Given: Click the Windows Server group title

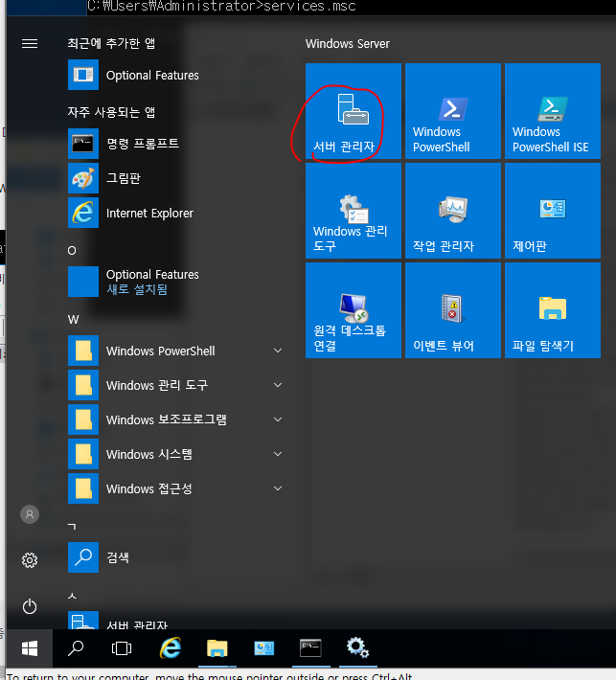Looking at the screenshot, I should [x=348, y=44].
